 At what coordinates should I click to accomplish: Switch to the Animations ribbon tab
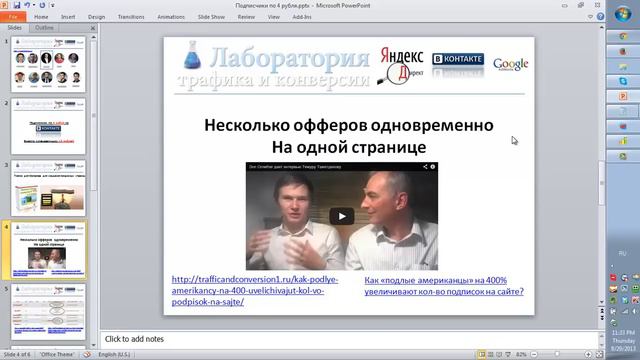pyautogui.click(x=171, y=17)
